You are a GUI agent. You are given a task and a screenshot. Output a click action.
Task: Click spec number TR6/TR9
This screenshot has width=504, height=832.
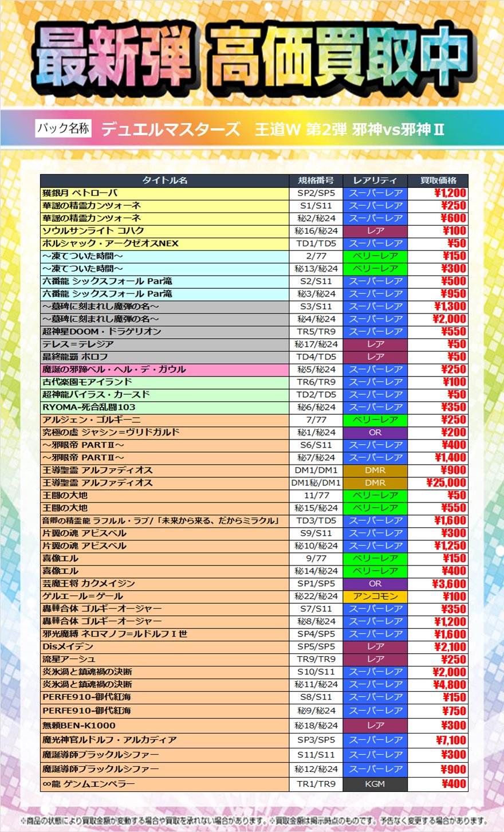(x=316, y=382)
